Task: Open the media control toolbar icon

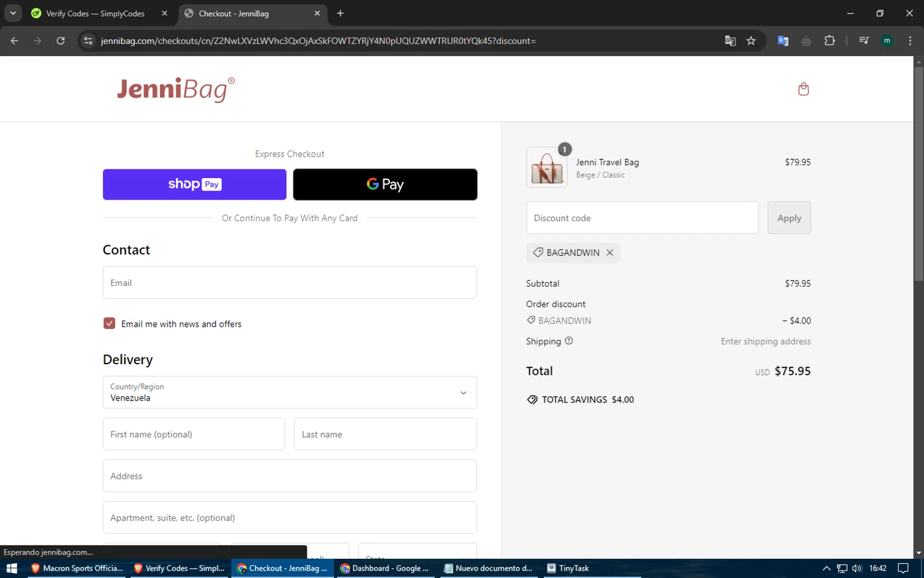Action: coord(864,41)
